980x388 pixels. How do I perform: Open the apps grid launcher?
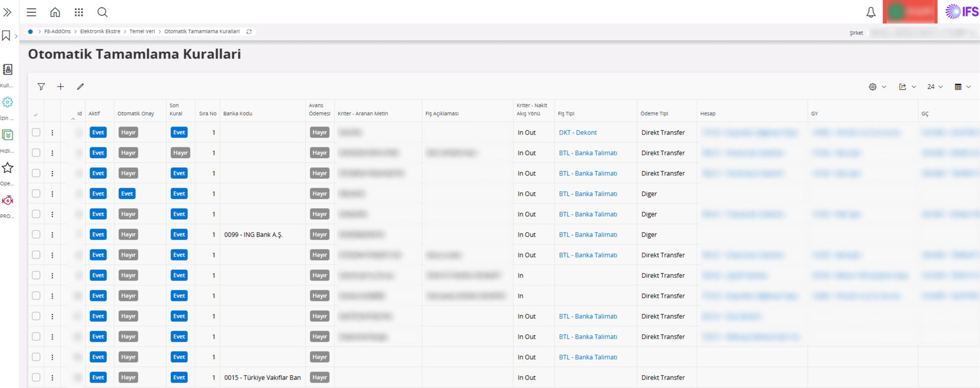(79, 12)
